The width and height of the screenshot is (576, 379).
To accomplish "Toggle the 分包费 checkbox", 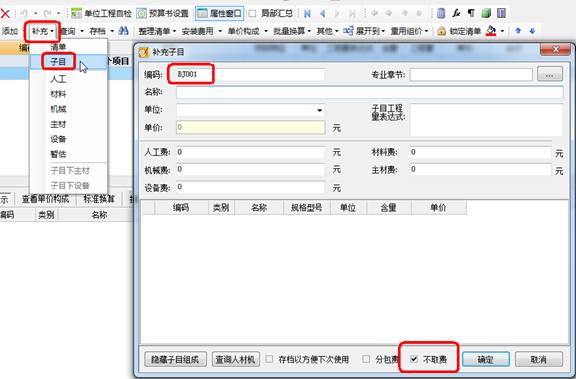I will pyautogui.click(x=366, y=359).
